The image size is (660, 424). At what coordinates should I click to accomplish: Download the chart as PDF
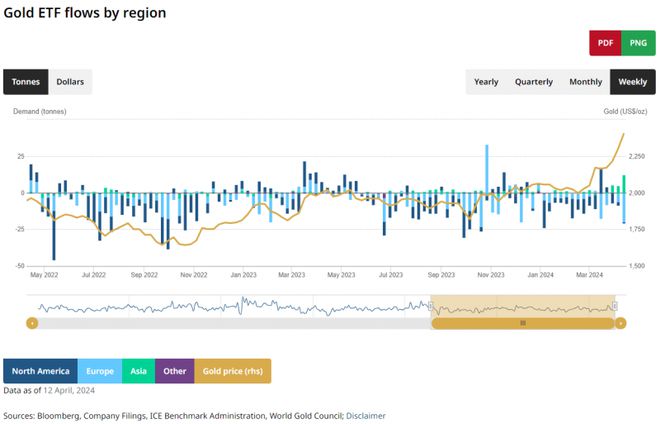(605, 43)
